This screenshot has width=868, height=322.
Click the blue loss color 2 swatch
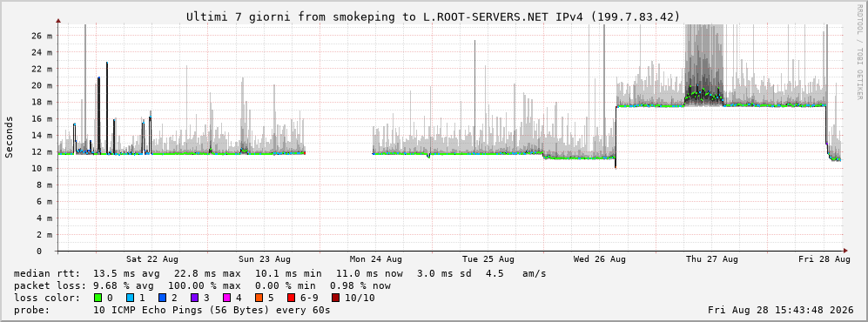click(x=162, y=298)
